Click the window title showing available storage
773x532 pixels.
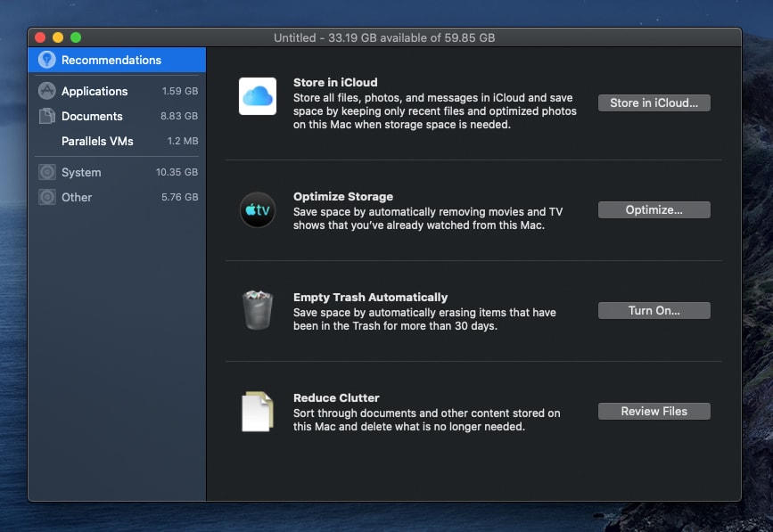384,37
